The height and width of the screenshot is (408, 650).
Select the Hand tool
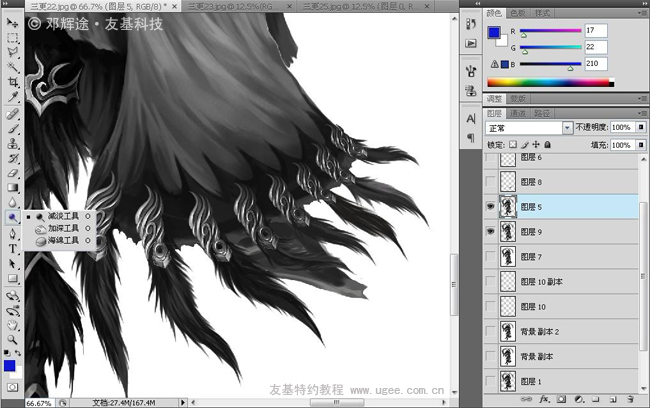click(12, 325)
